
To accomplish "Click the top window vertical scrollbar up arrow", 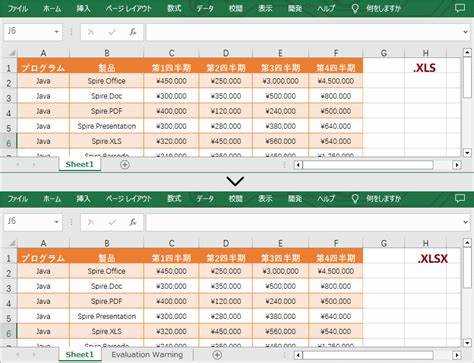I will 467,52.
